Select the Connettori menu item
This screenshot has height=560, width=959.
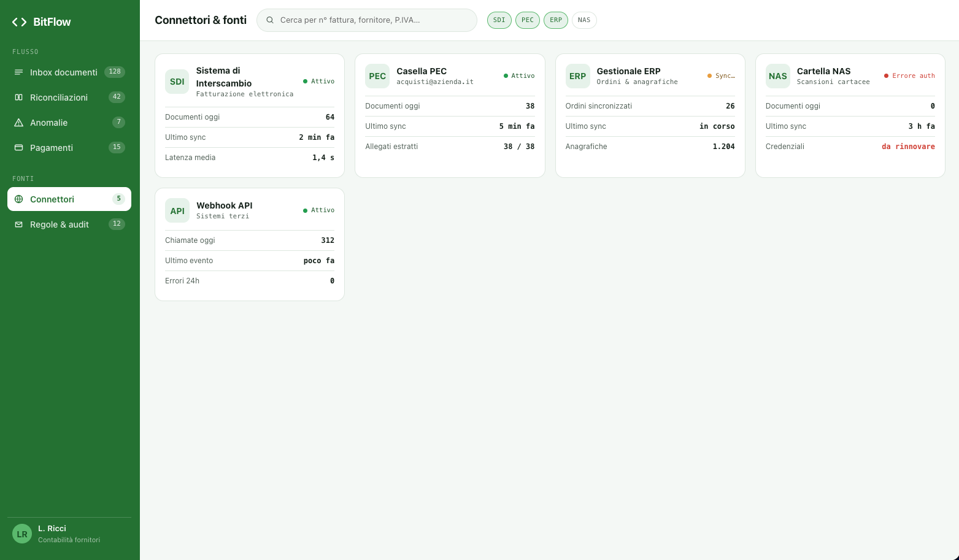tap(69, 199)
